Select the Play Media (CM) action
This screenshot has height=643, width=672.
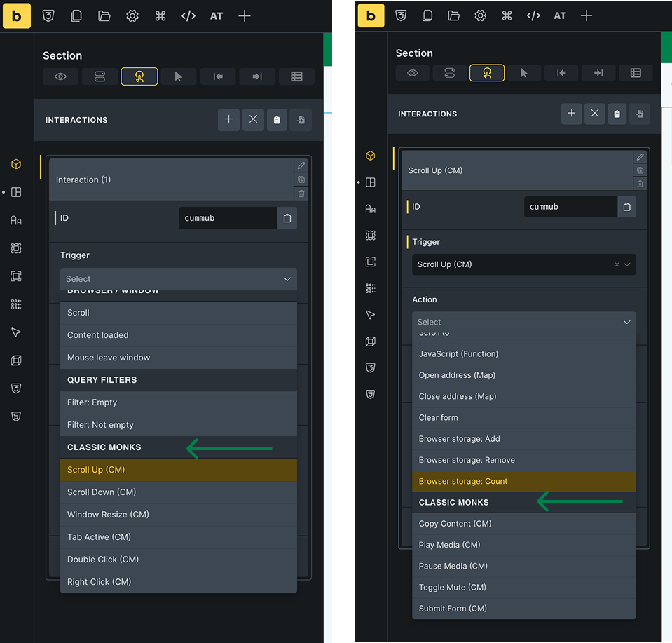pos(523,545)
